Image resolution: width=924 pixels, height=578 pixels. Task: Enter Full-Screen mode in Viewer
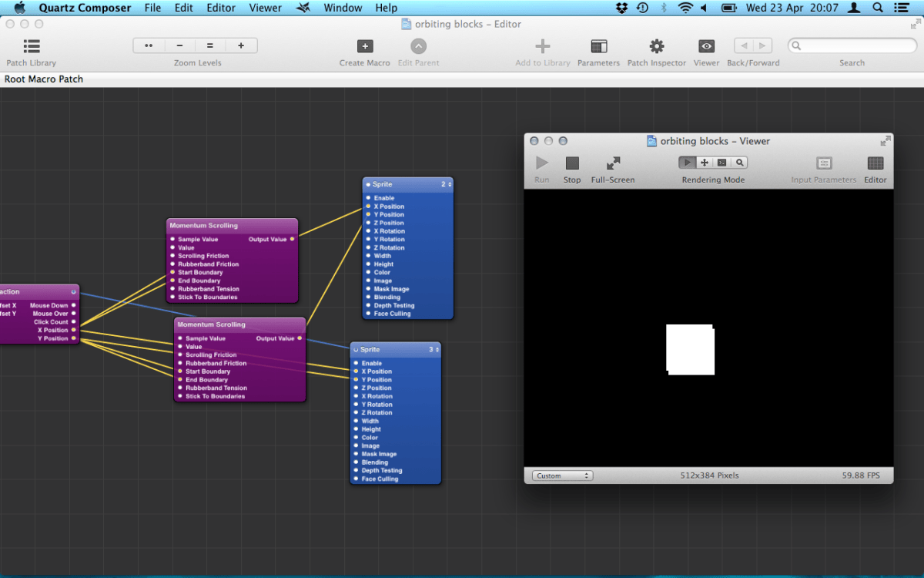pos(613,163)
